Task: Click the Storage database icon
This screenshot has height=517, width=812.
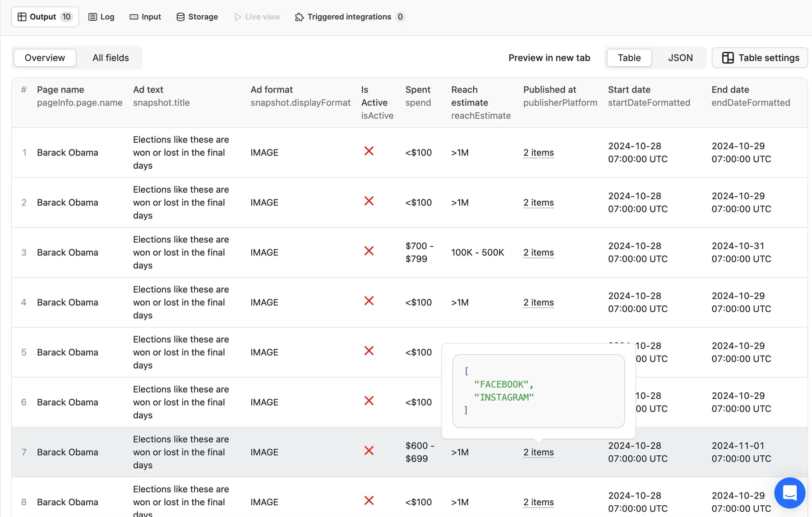Action: click(x=180, y=17)
